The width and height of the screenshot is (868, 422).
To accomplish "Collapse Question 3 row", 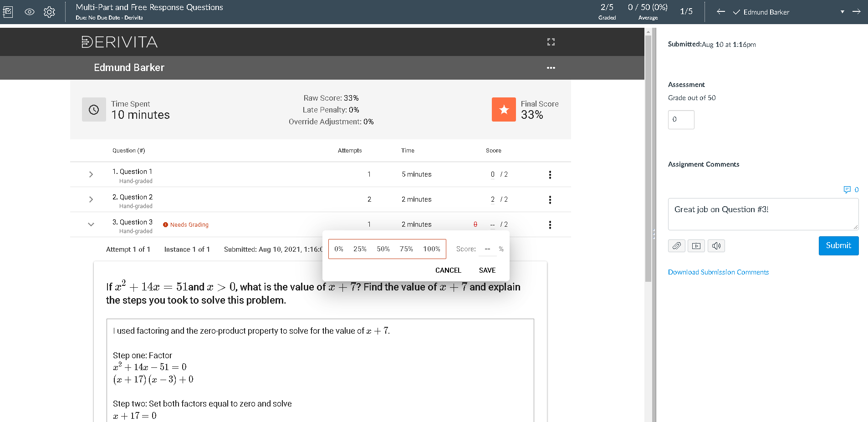I will [91, 224].
